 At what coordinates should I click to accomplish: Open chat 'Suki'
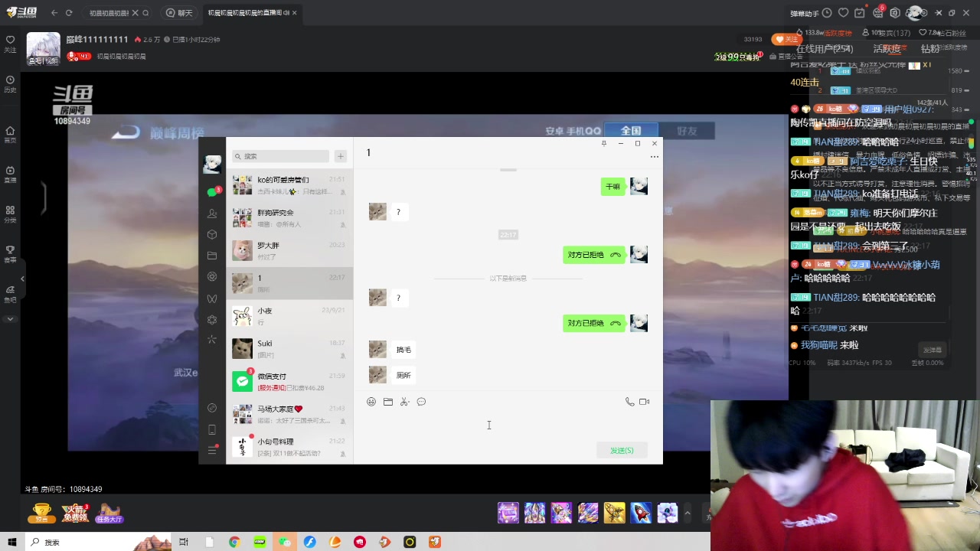coord(289,349)
